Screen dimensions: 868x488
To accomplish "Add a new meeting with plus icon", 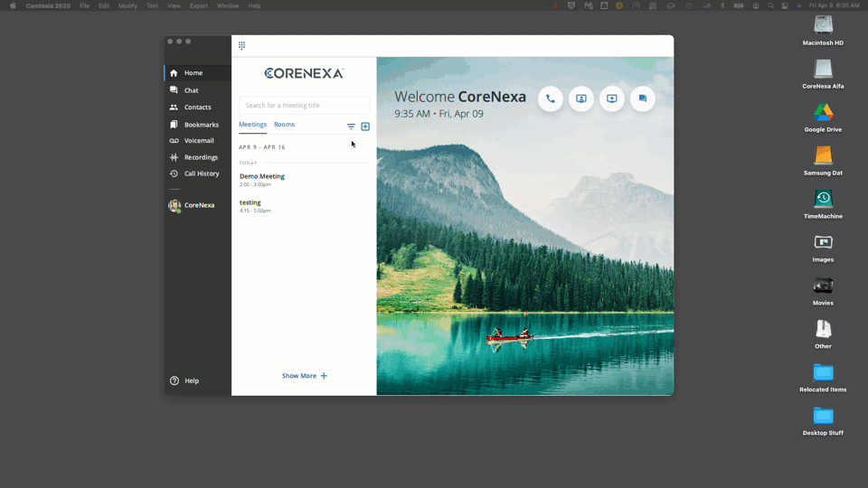I will pos(365,127).
